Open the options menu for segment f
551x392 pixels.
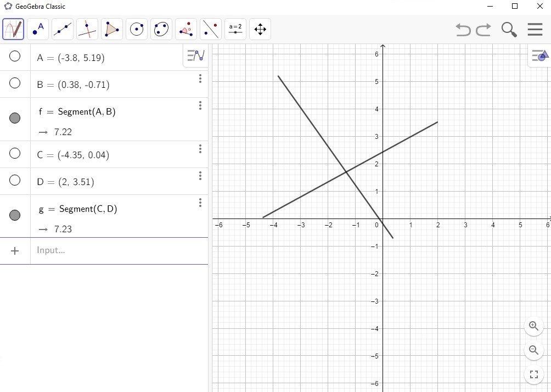(x=200, y=105)
